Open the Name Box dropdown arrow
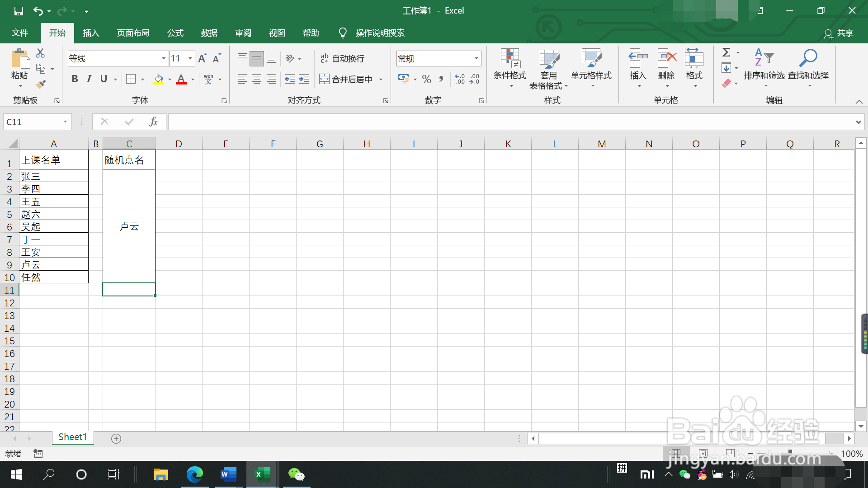The image size is (868, 488). 65,122
